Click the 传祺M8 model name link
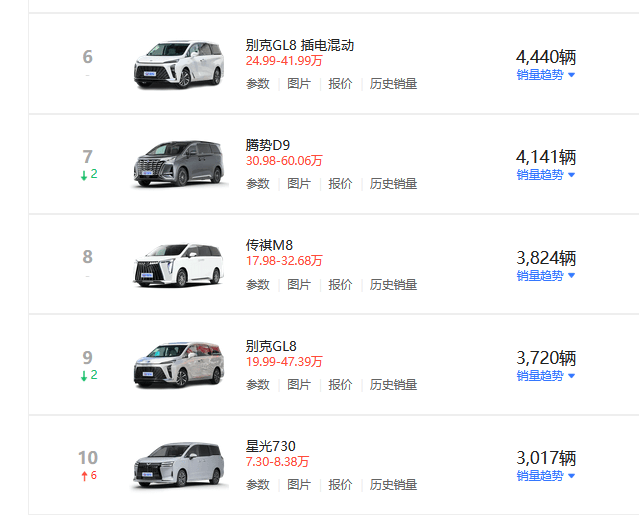Viewport: 639px width, 526px height. (268, 245)
